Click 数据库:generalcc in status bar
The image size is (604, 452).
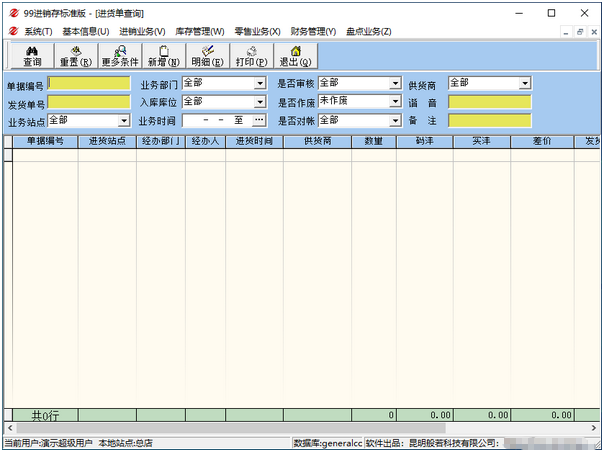[x=328, y=444]
